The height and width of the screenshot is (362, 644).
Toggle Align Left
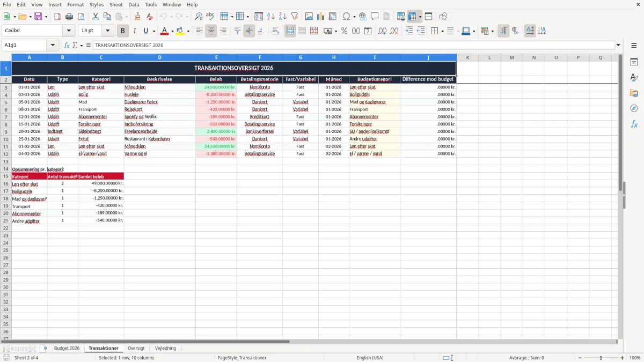[199, 31]
